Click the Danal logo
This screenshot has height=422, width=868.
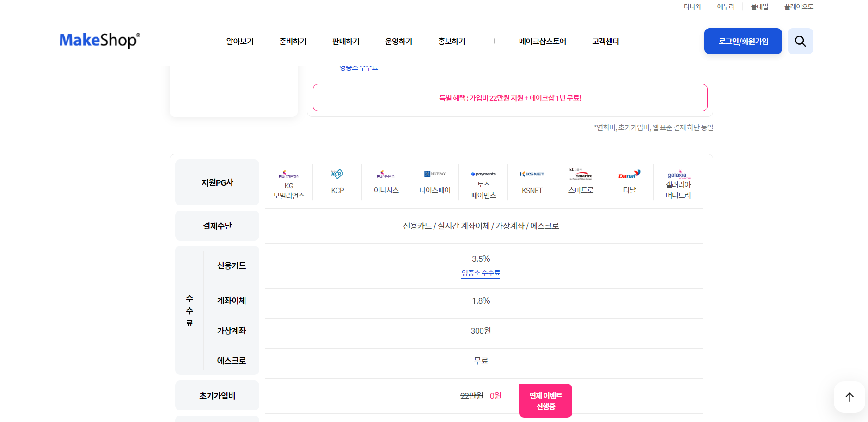click(630, 174)
